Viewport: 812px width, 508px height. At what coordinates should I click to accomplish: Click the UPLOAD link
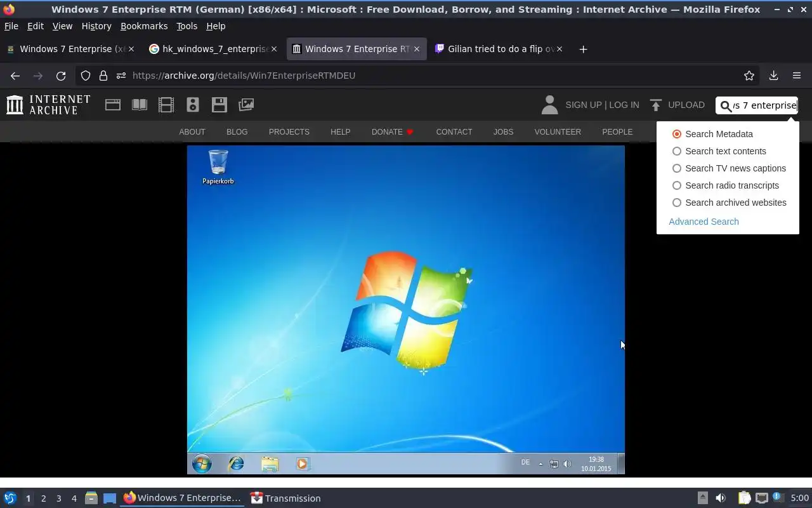[x=686, y=105]
